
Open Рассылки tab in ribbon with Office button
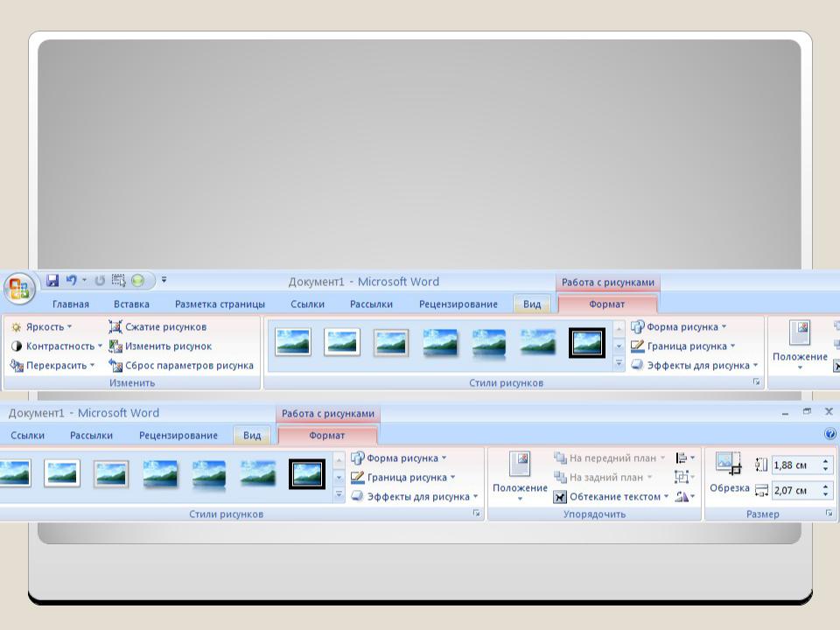pos(371,304)
